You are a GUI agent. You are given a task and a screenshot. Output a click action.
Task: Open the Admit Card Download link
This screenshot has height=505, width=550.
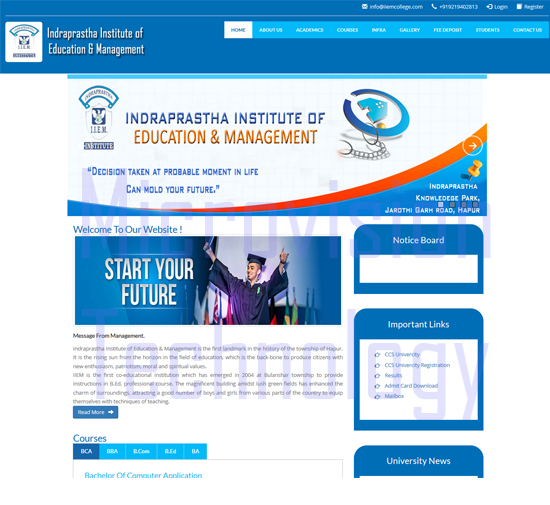click(411, 386)
